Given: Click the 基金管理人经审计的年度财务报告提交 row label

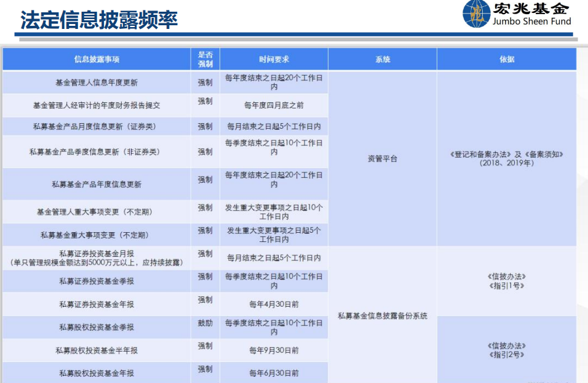Looking at the screenshot, I should [x=97, y=105].
